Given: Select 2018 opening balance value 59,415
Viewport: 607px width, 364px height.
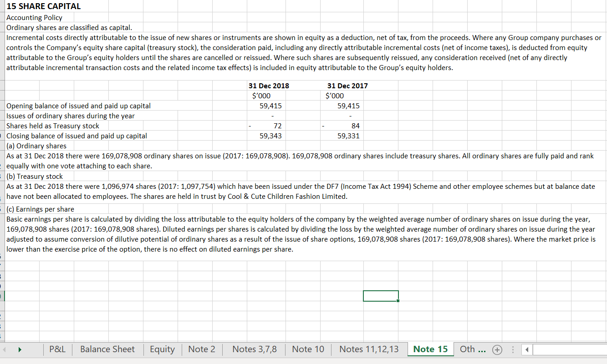Looking at the screenshot, I should pyautogui.click(x=270, y=106).
